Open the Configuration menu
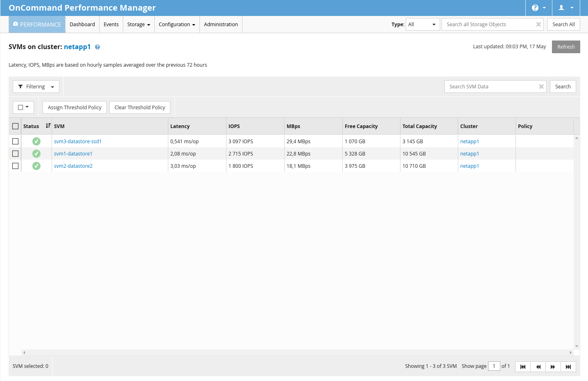588x381 pixels. (x=177, y=25)
